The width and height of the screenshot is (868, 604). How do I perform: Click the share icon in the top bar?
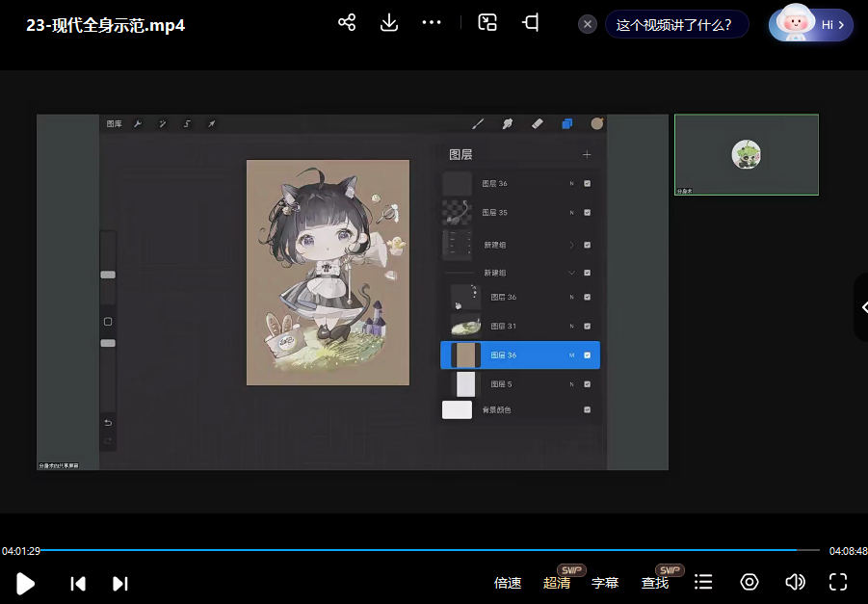[x=347, y=23]
